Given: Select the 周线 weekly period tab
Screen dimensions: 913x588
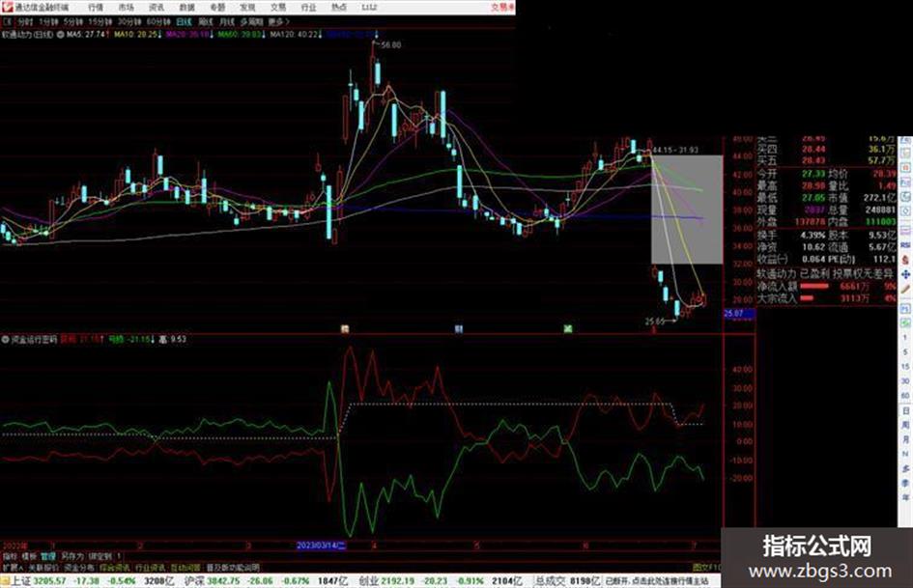Looking at the screenshot, I should click(x=206, y=21).
